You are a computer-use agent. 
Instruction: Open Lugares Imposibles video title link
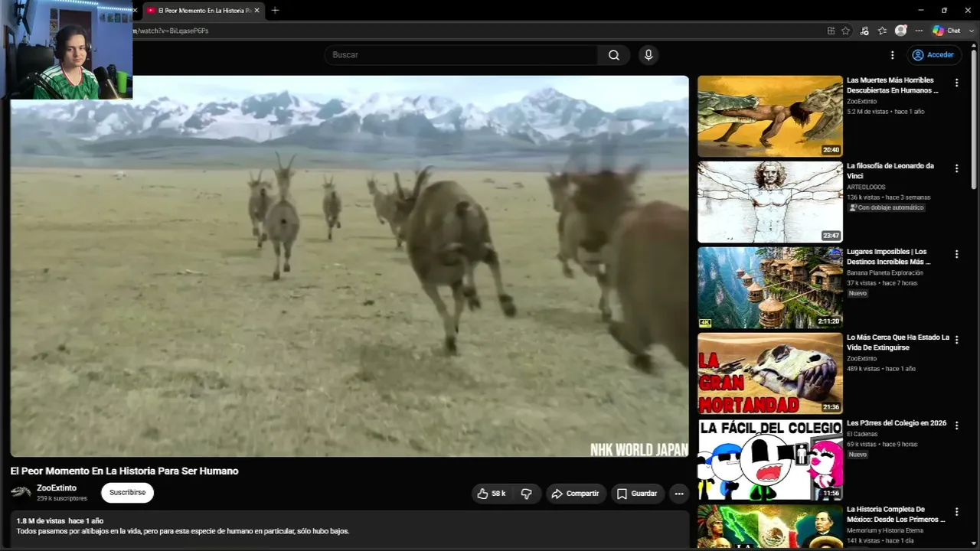(x=889, y=256)
